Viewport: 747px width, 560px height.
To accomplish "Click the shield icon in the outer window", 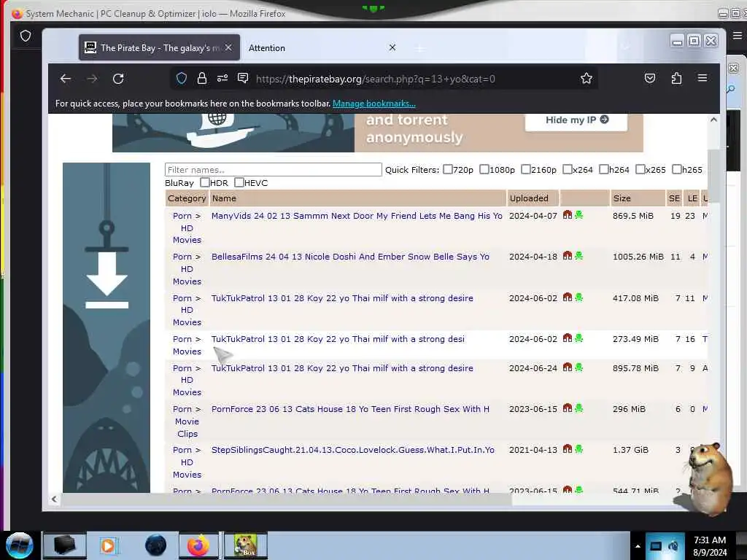I will tap(26, 36).
